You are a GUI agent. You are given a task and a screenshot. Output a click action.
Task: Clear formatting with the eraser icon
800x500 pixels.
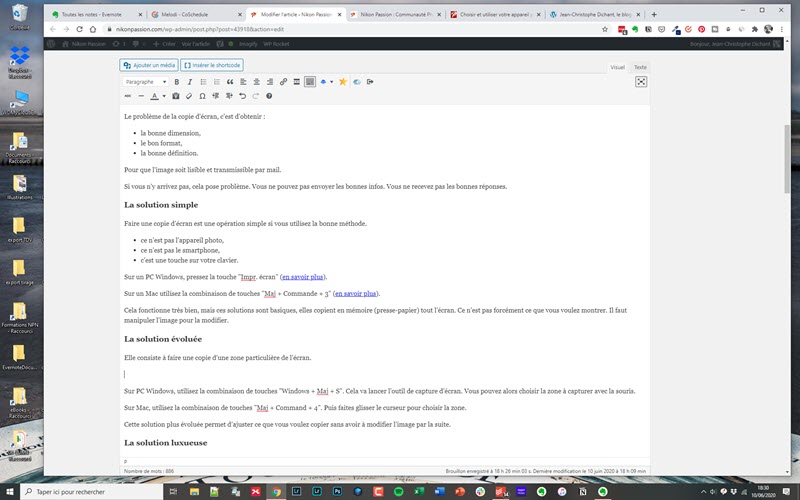tap(189, 96)
